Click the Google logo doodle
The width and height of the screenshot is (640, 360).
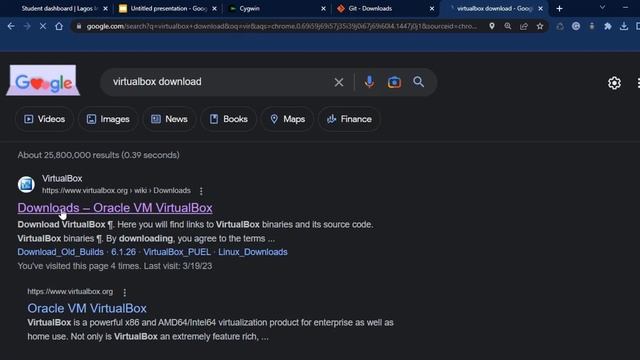coord(43,80)
